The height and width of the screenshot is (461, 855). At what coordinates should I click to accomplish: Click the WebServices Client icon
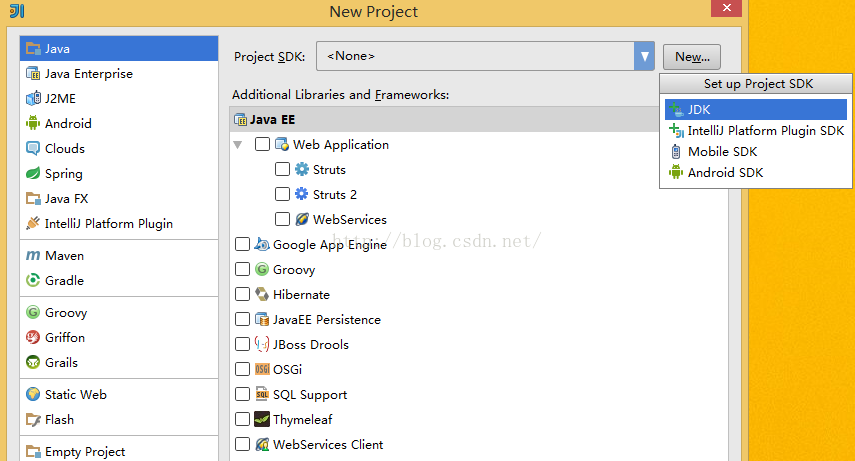coord(262,444)
